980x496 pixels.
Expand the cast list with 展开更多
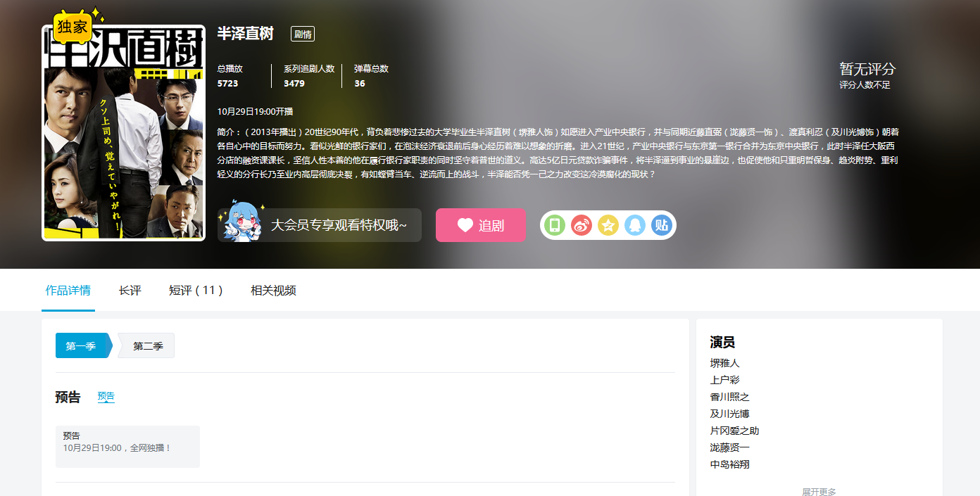tap(819, 491)
